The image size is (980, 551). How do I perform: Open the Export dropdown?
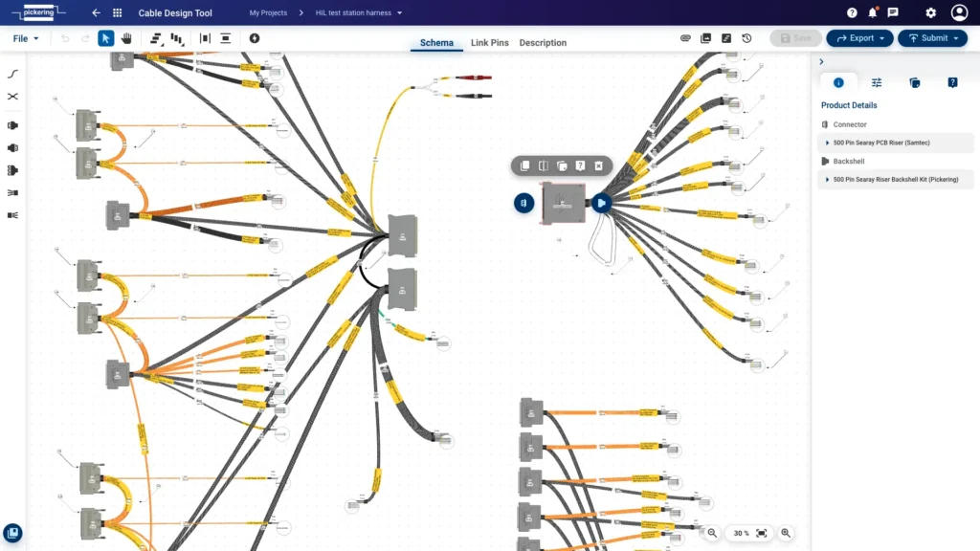point(860,38)
